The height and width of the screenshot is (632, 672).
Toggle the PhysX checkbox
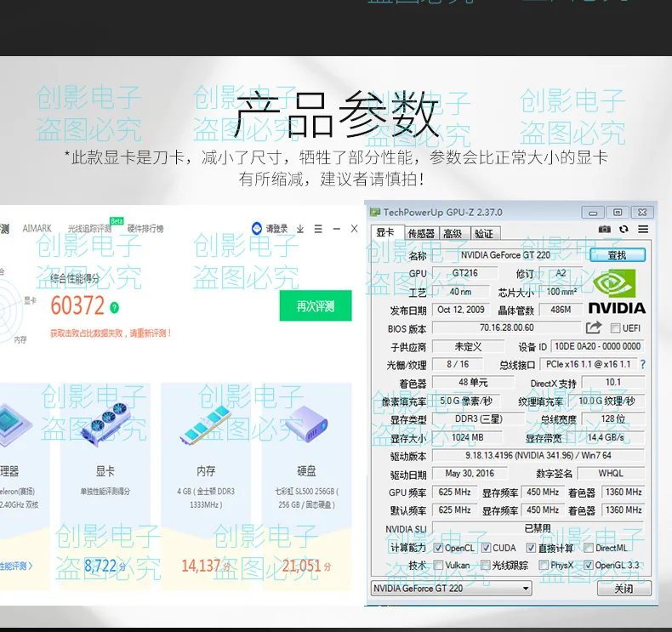(x=544, y=565)
